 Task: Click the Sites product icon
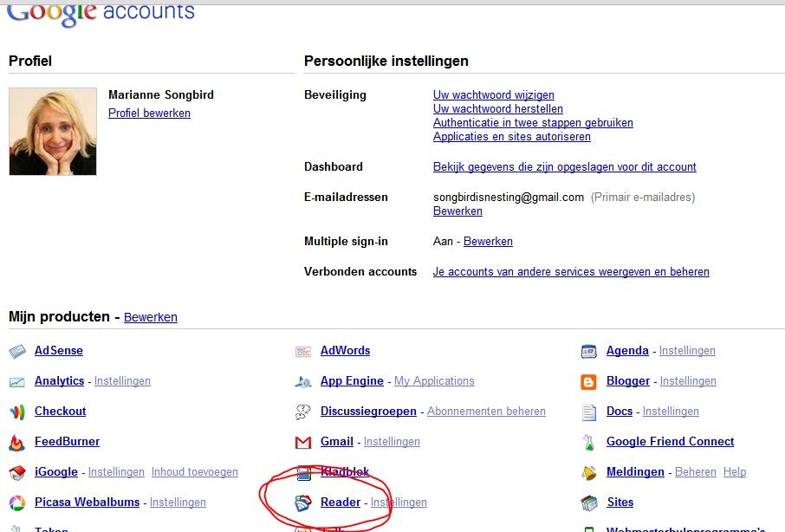(x=589, y=503)
